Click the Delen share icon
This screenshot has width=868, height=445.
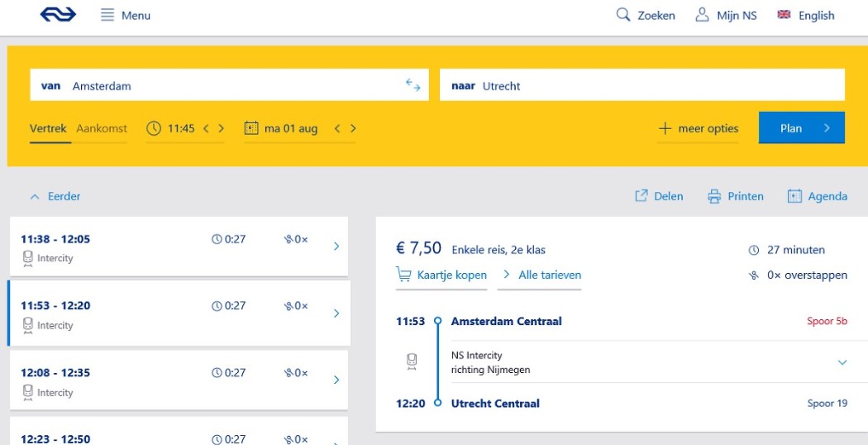[x=641, y=196]
